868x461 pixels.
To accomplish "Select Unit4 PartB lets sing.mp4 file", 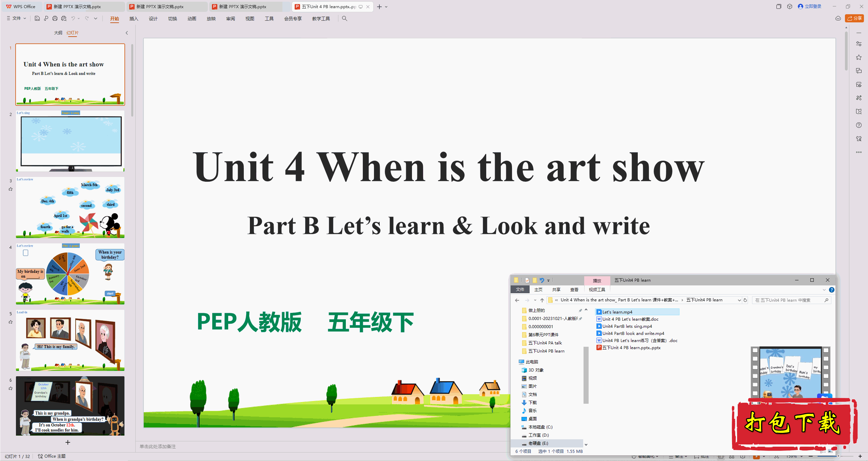I will [x=624, y=326].
